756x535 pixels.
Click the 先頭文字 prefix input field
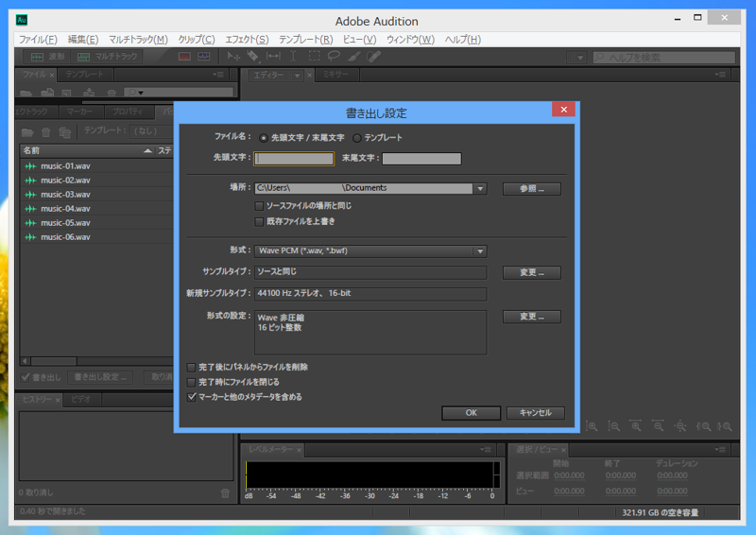pyautogui.click(x=294, y=159)
